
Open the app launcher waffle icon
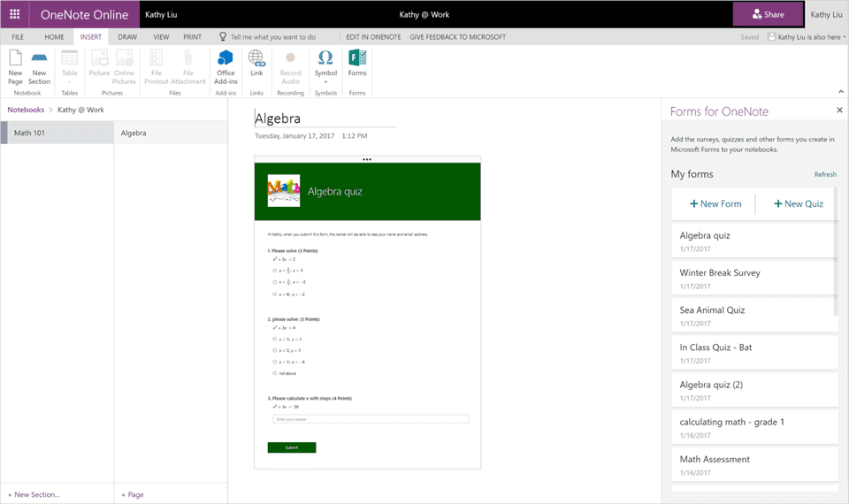coord(15,14)
